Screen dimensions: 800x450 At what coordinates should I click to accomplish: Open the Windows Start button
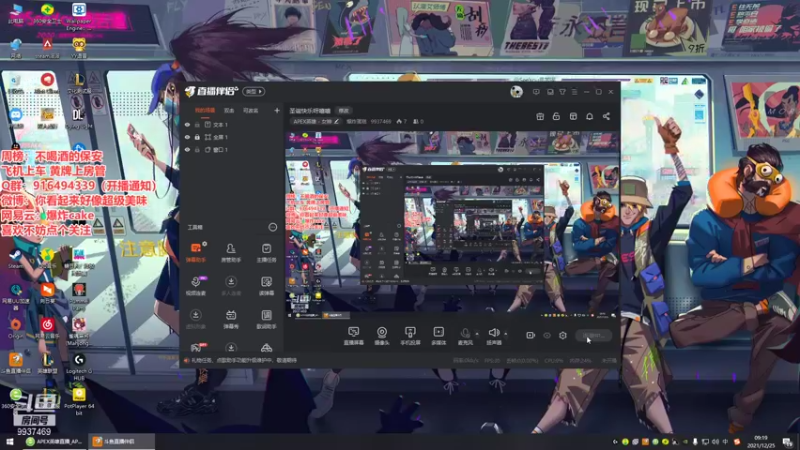(x=9, y=441)
